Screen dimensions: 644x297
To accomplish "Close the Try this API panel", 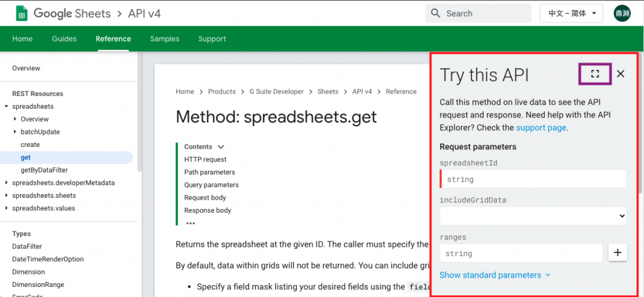I will point(621,74).
